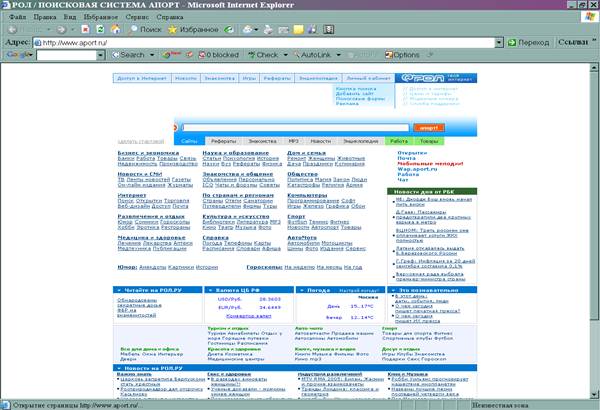Expand the AutoLink dropdown arrow
The image size is (600, 410).
pyautogui.click(x=338, y=55)
